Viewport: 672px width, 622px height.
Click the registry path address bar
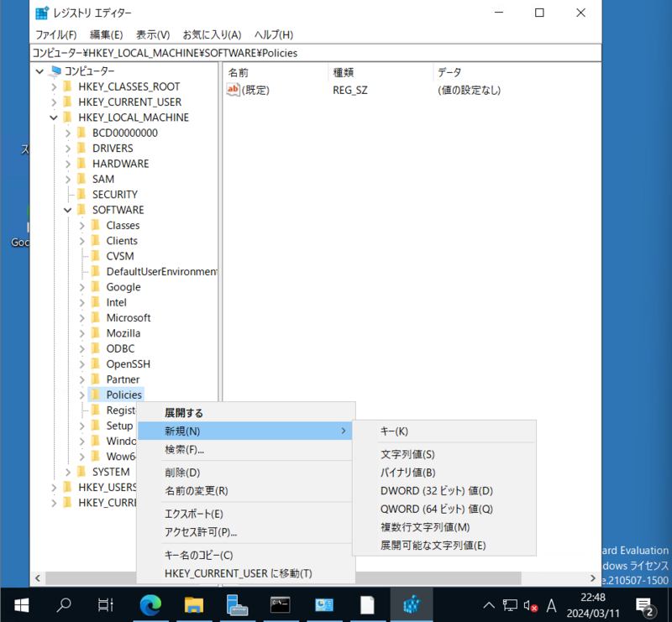316,53
